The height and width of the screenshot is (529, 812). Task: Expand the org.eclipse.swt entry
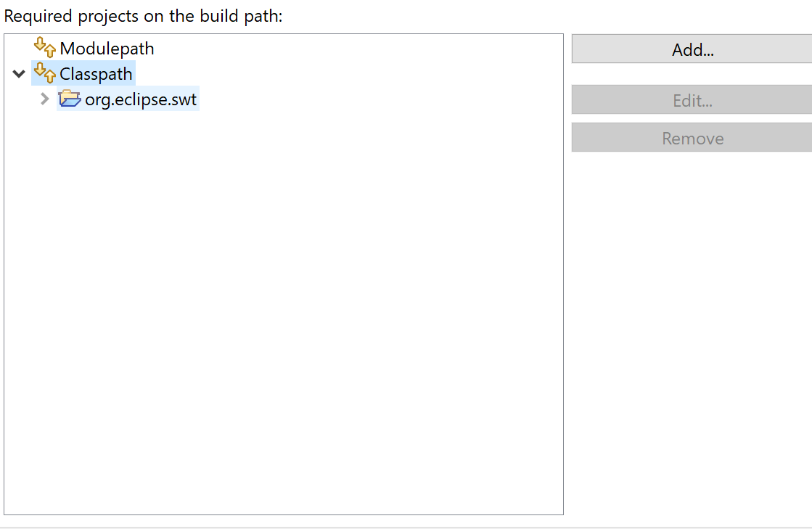[x=44, y=99]
